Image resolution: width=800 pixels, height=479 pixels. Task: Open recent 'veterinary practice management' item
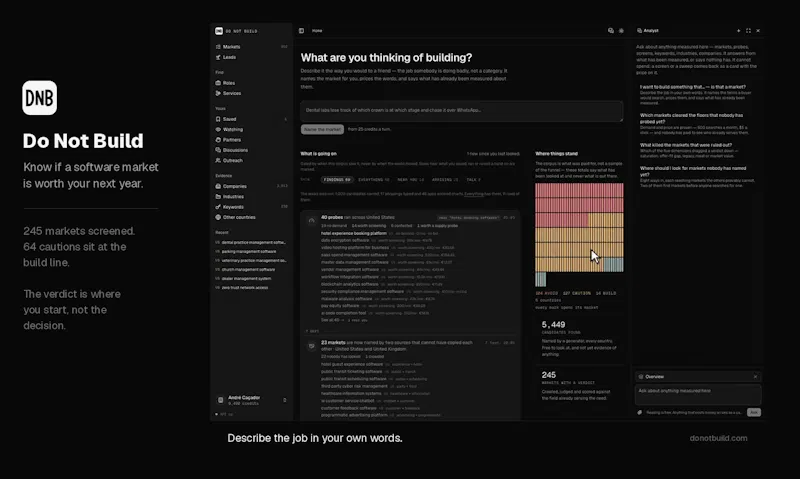[251, 261]
